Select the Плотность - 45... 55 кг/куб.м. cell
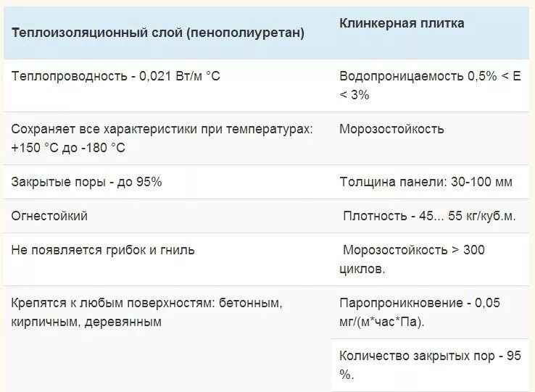Image resolution: width=535 pixels, height=392 pixels. [x=431, y=216]
